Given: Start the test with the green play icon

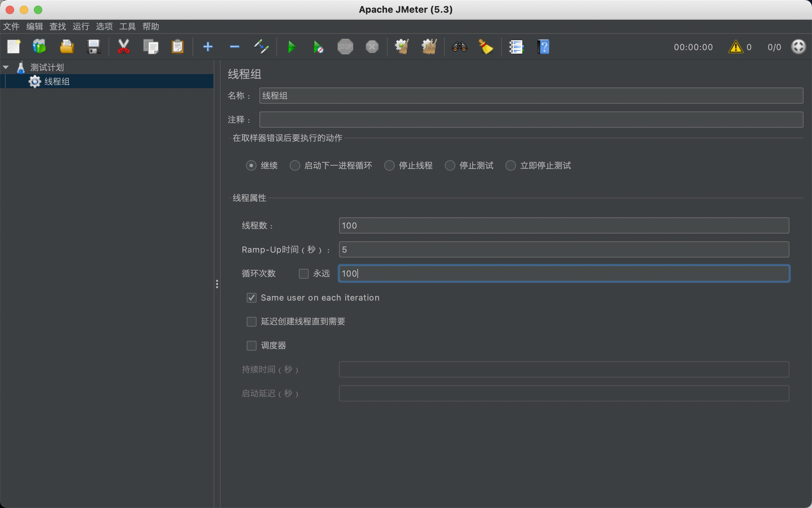Looking at the screenshot, I should pyautogui.click(x=291, y=47).
